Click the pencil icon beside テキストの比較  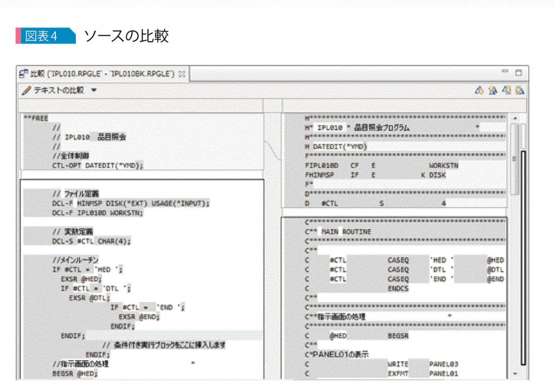pyautogui.click(x=26, y=90)
